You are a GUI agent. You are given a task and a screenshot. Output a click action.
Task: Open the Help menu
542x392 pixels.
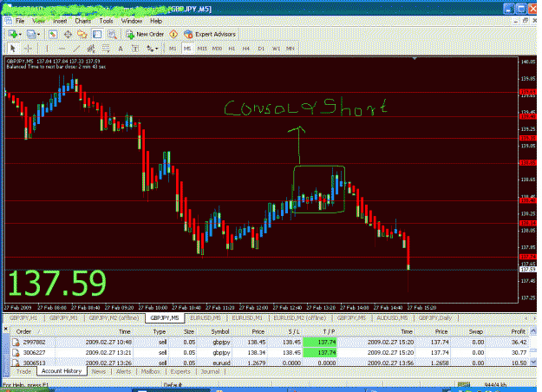point(156,21)
